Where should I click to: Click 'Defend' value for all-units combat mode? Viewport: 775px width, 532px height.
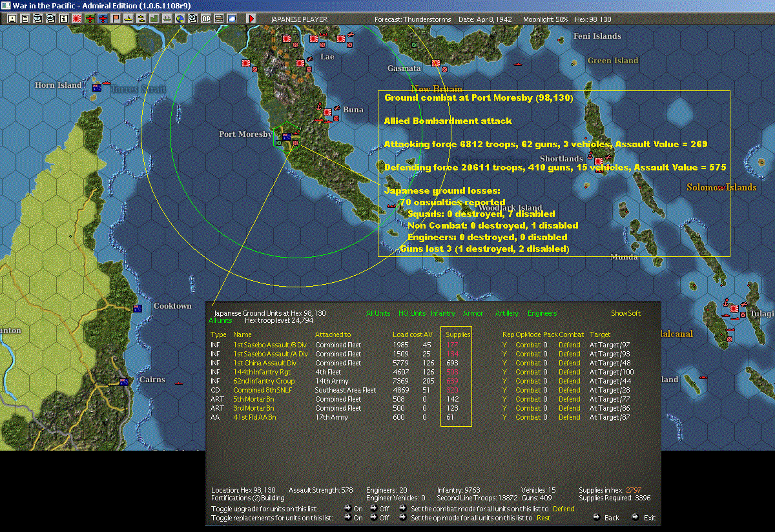(564, 509)
